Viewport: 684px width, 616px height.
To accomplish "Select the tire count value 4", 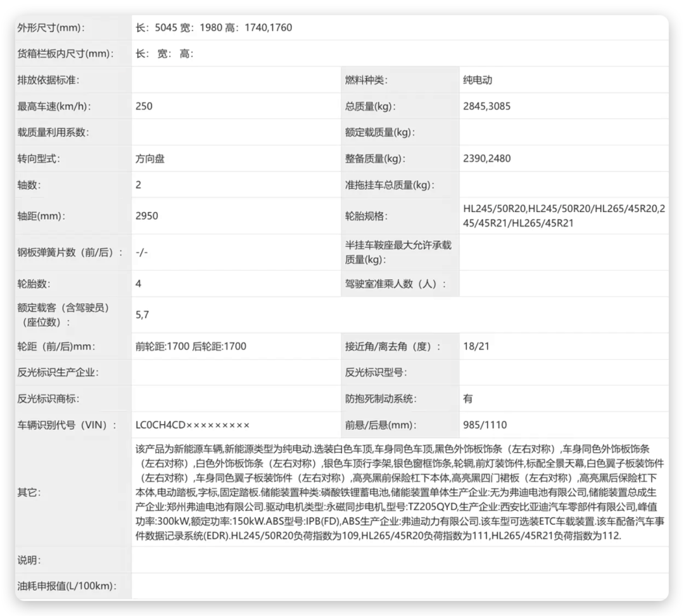I will [138, 284].
